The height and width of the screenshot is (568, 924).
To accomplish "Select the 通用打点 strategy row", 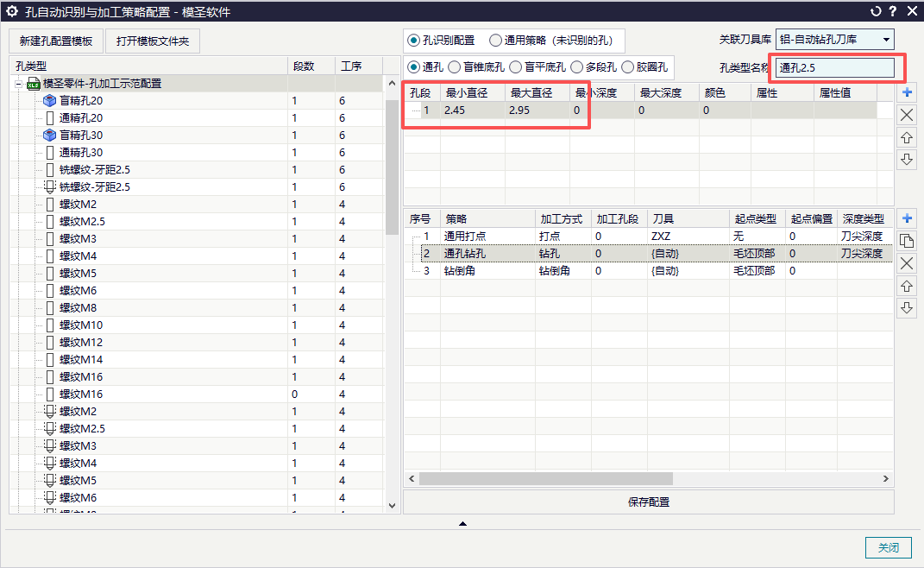I will [648, 236].
